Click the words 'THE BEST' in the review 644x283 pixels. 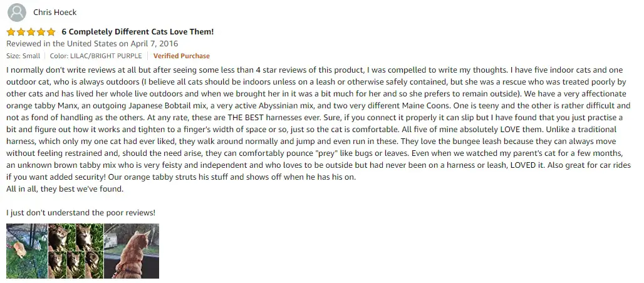pyautogui.click(x=246, y=118)
